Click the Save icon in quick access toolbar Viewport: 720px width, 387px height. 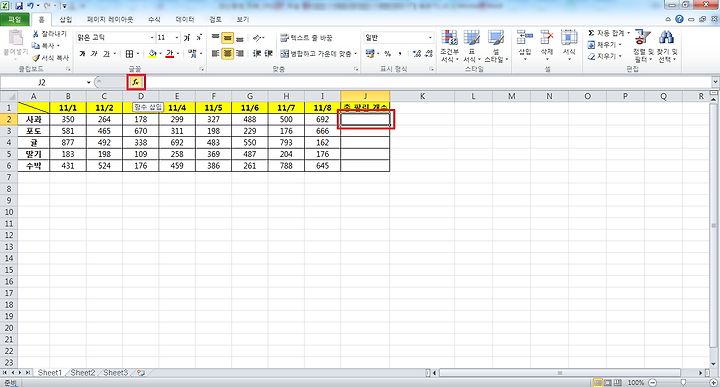coord(19,6)
